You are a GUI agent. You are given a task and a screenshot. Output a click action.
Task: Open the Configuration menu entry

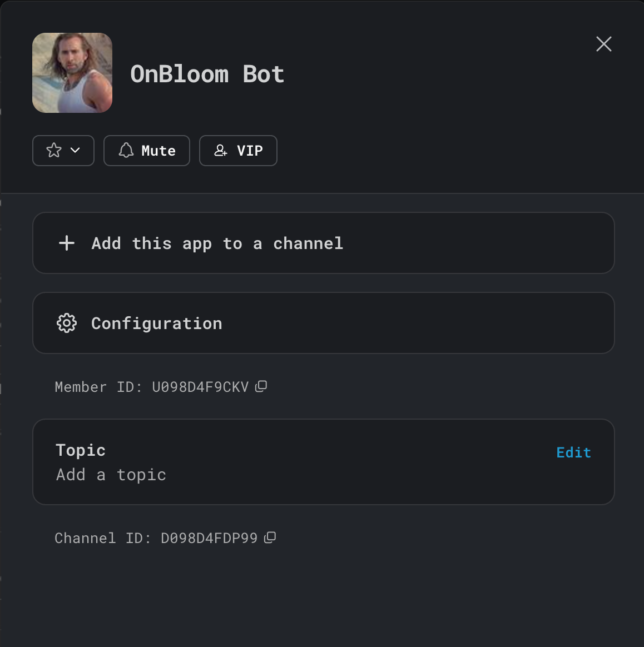pyautogui.click(x=157, y=323)
